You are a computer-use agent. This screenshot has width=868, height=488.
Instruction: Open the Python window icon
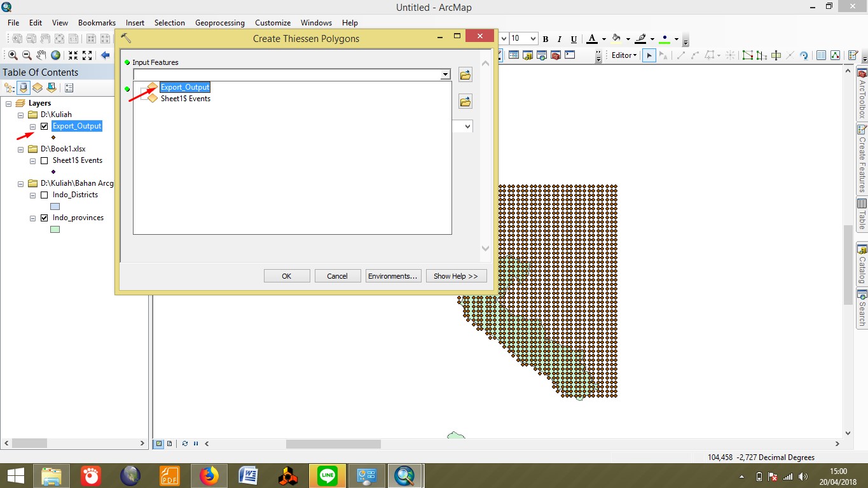tap(570, 55)
